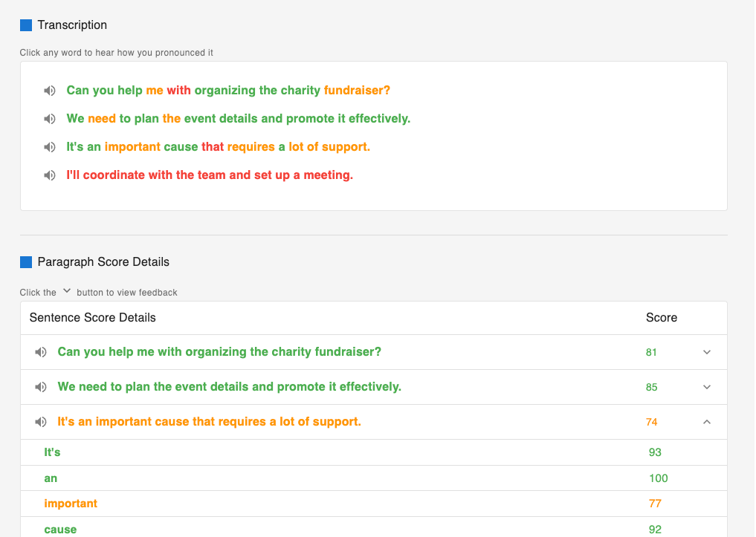Collapse feedback for sentence scored 74

pyautogui.click(x=707, y=422)
